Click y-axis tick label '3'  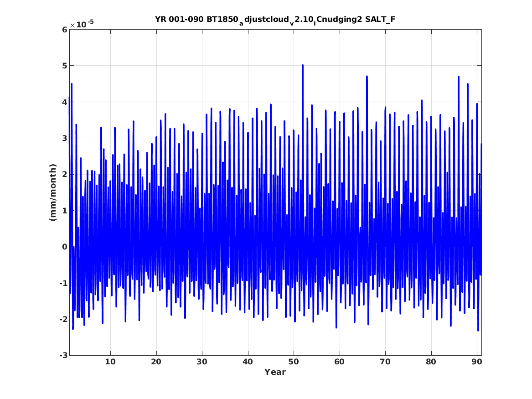click(x=64, y=138)
